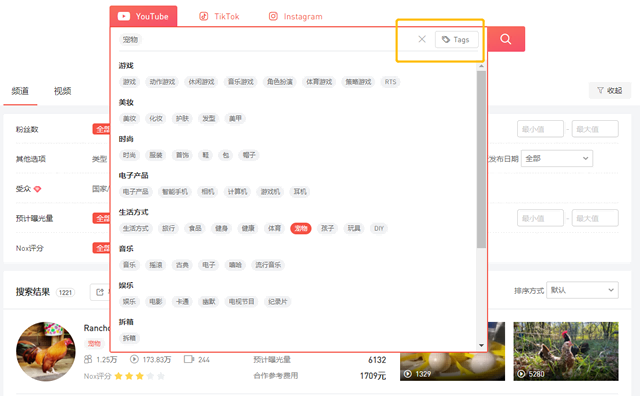Click the red diamond icon beside 受众
640x396 pixels.
(37, 189)
